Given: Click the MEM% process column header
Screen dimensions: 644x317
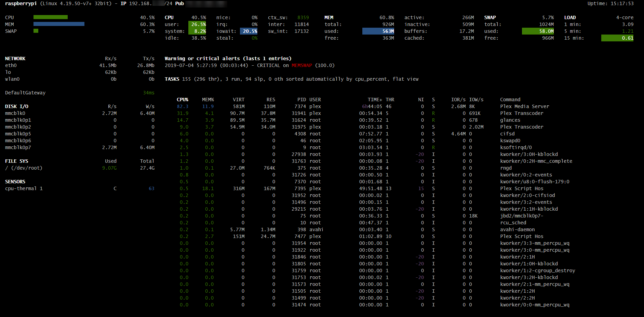Looking at the screenshot, I should click(x=208, y=100).
